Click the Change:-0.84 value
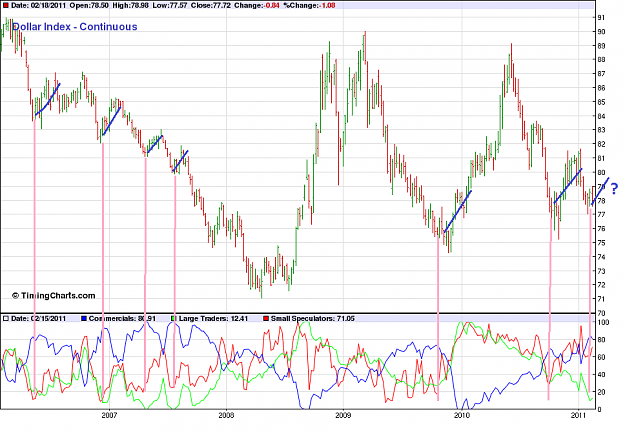This screenshot has height=432, width=625. coord(257,6)
